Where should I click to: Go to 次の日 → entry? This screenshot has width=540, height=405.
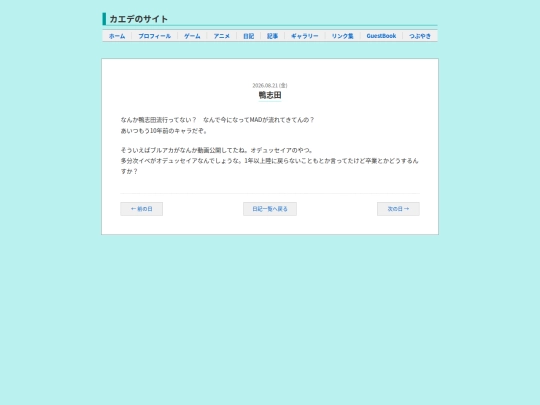pos(398,209)
